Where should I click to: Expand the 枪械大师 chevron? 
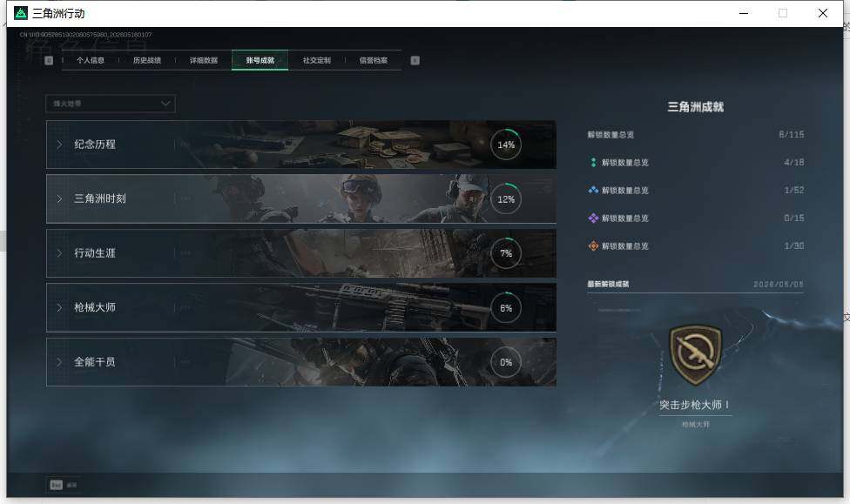[x=59, y=307]
